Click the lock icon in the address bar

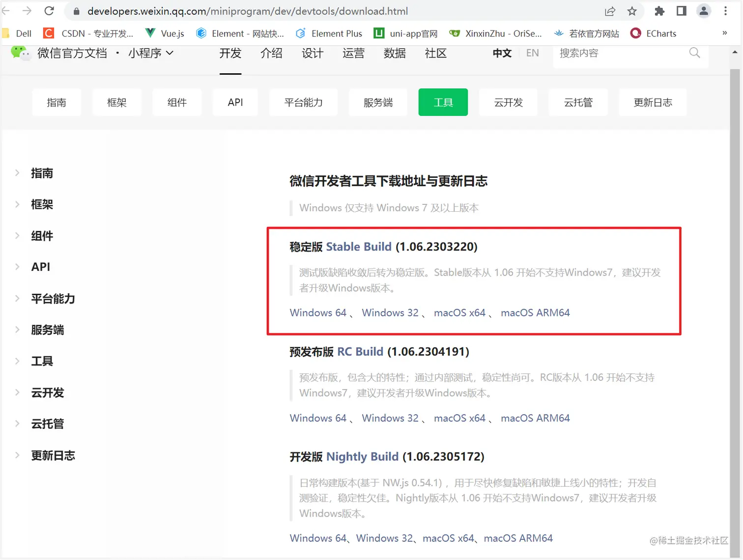[x=76, y=11]
